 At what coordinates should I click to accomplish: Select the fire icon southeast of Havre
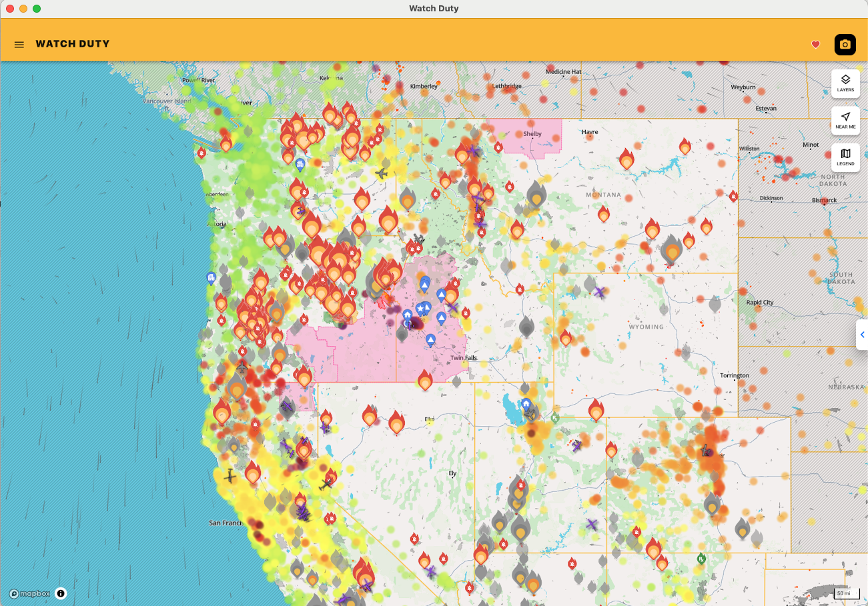(626, 159)
